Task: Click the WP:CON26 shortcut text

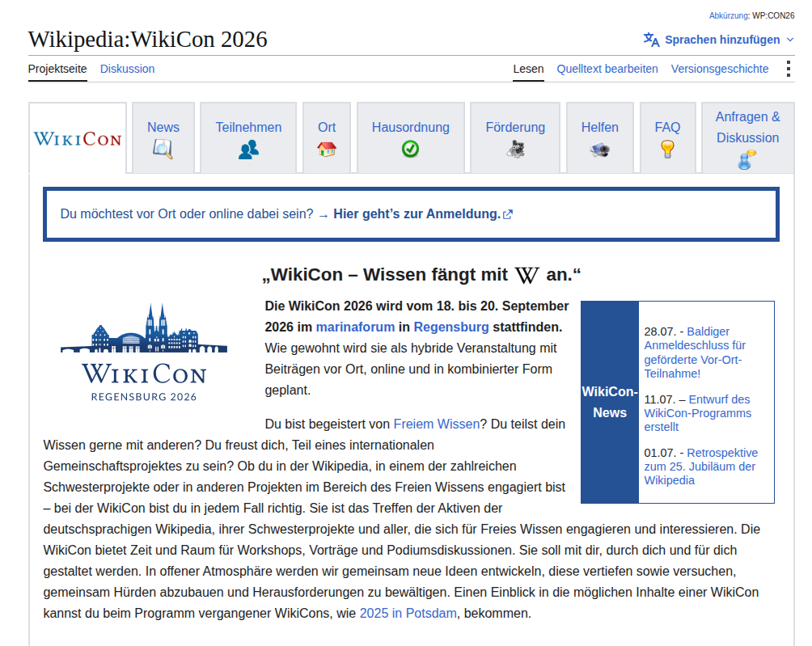Action: tap(773, 15)
